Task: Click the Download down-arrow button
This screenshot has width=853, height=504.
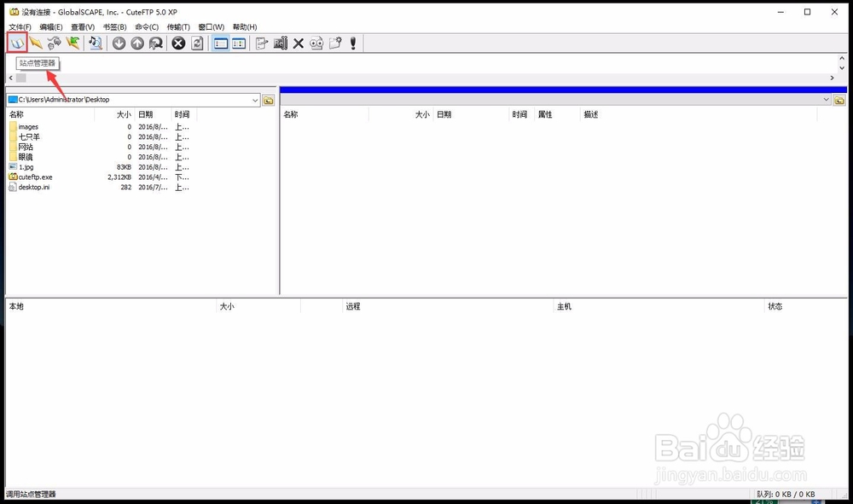Action: (119, 43)
